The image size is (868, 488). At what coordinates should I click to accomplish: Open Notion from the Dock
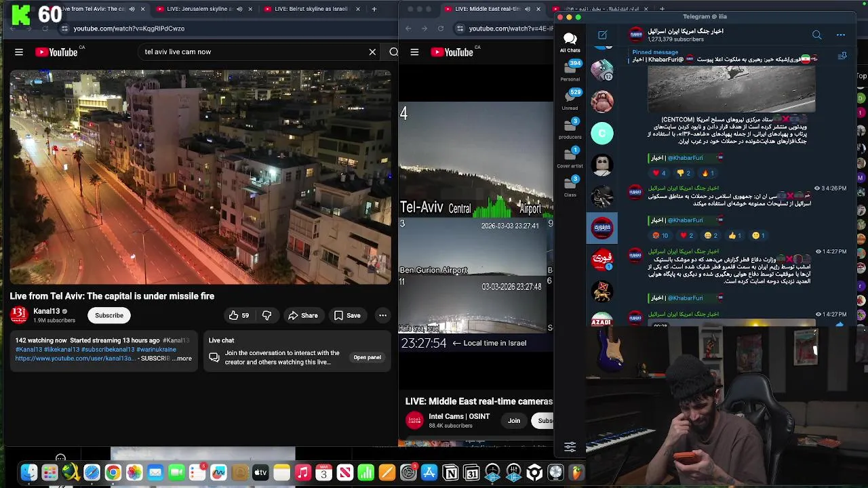[450, 472]
